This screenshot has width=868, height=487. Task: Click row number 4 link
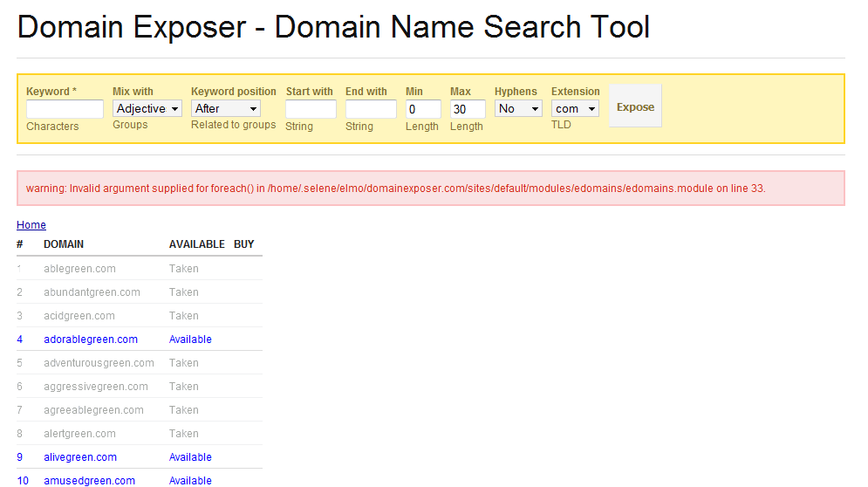pyautogui.click(x=20, y=340)
